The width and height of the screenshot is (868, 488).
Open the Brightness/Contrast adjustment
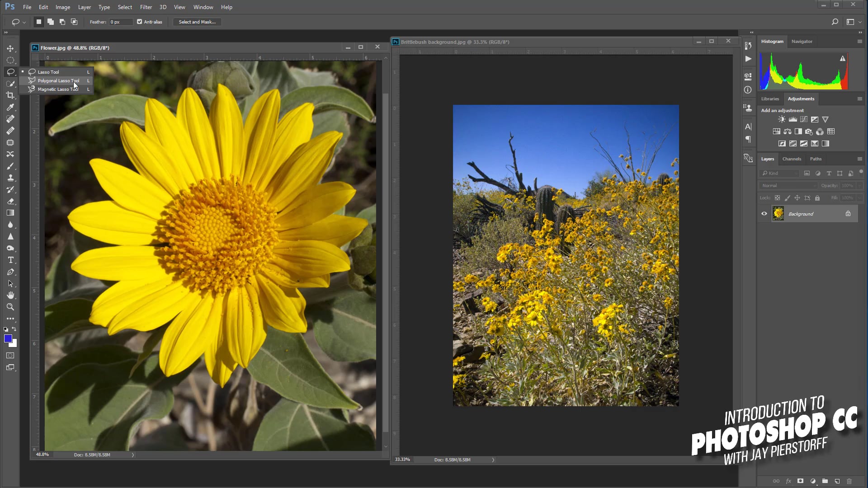tap(781, 119)
